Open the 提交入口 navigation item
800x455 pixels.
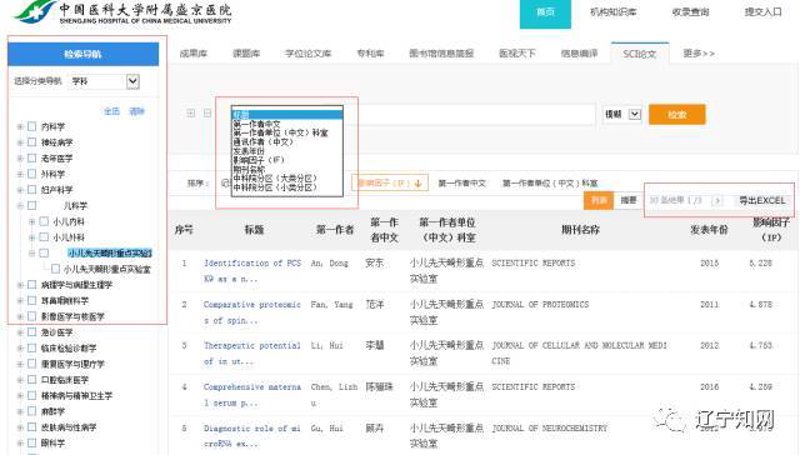click(763, 12)
